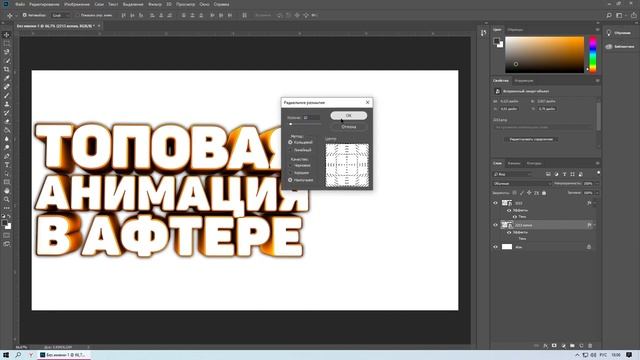Open the Файл menu
The height and width of the screenshot is (360, 640).
click(20, 4)
